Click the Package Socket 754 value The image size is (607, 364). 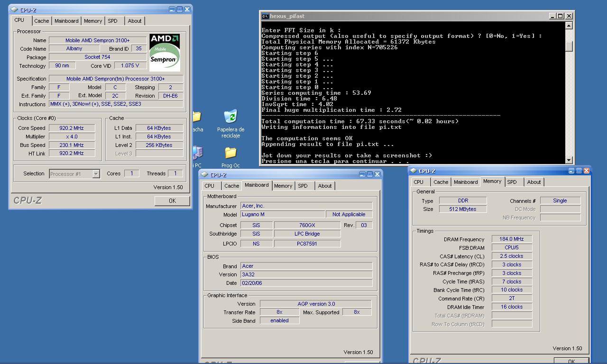[98, 57]
